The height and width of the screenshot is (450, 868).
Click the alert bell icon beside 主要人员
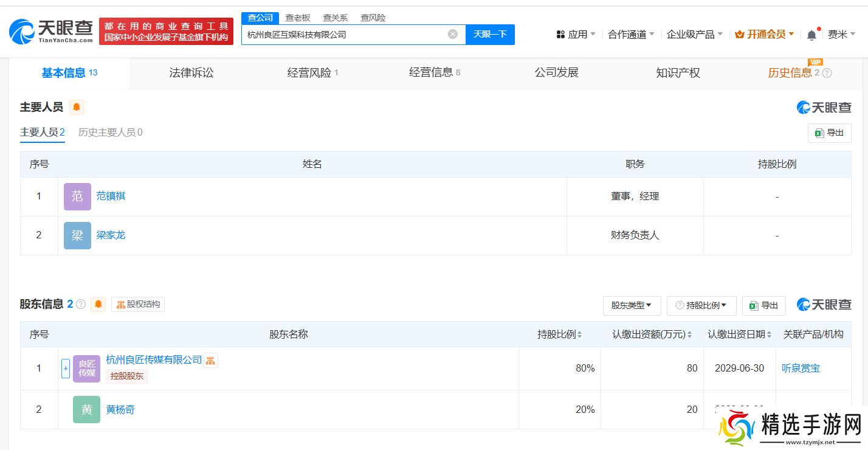click(x=76, y=106)
